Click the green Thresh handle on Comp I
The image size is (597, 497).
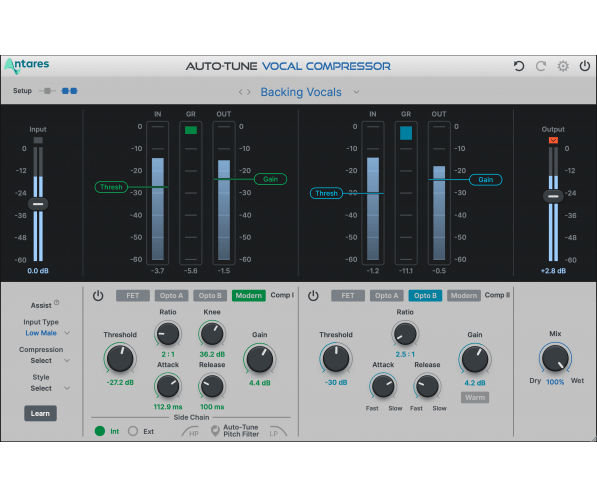pyautogui.click(x=111, y=187)
